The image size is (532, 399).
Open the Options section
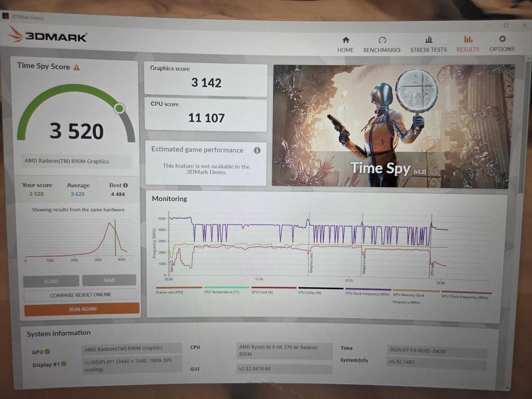tap(502, 44)
